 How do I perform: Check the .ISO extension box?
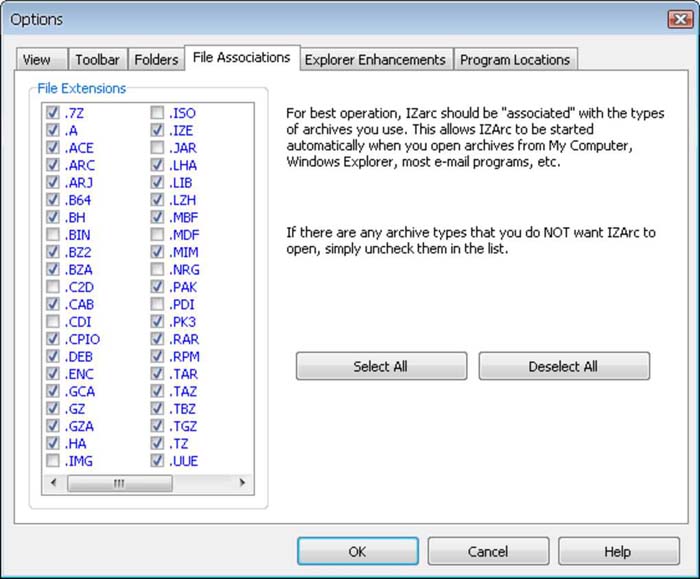(x=157, y=112)
